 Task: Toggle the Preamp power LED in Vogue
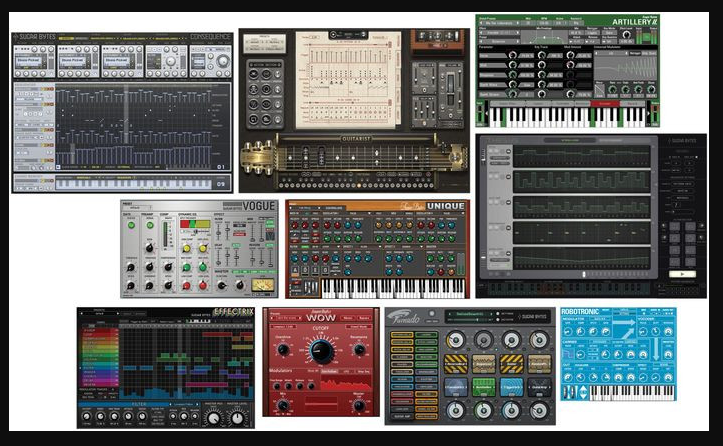pos(149,225)
